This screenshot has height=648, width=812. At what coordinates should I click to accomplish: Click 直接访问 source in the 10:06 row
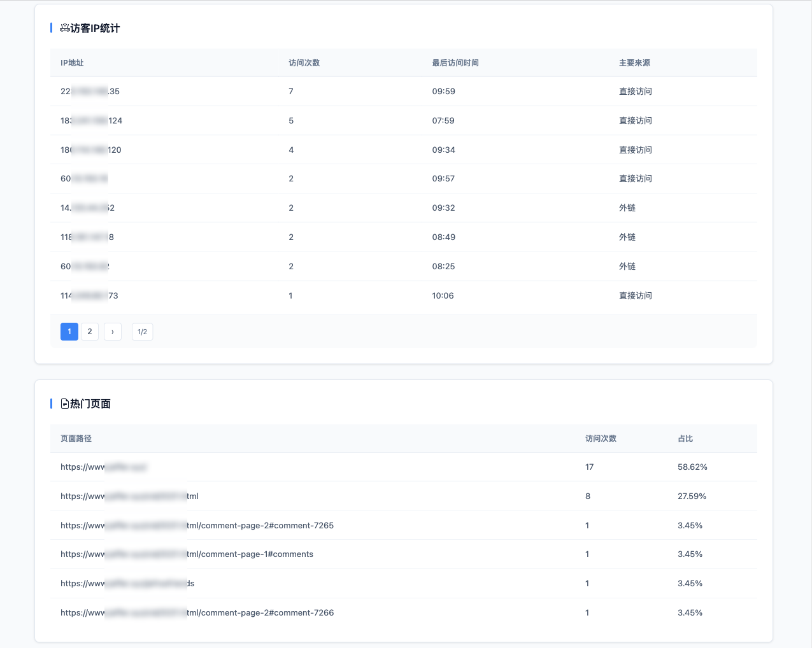coord(636,296)
